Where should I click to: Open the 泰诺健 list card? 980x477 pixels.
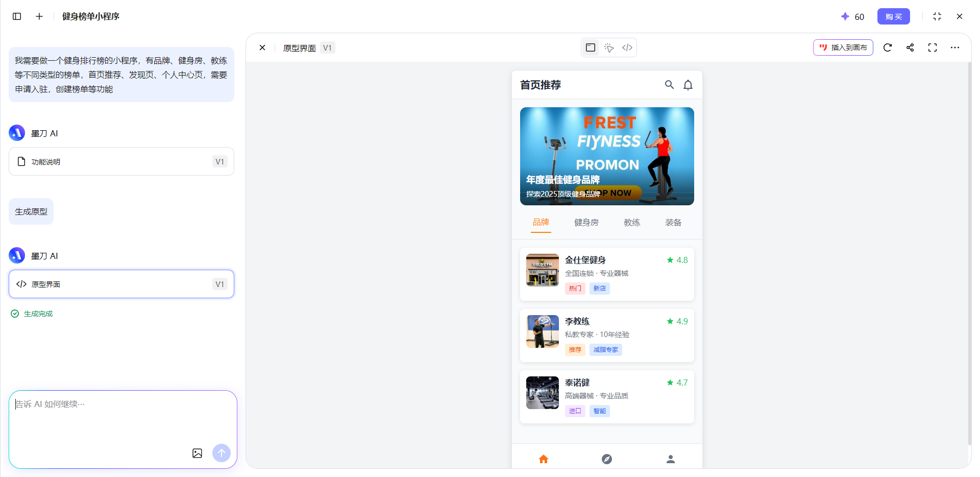pyautogui.click(x=607, y=397)
